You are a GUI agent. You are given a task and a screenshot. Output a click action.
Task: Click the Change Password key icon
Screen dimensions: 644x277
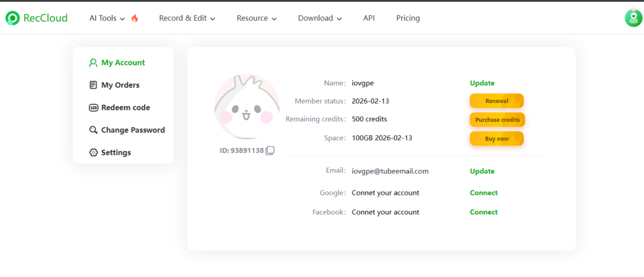point(93,130)
